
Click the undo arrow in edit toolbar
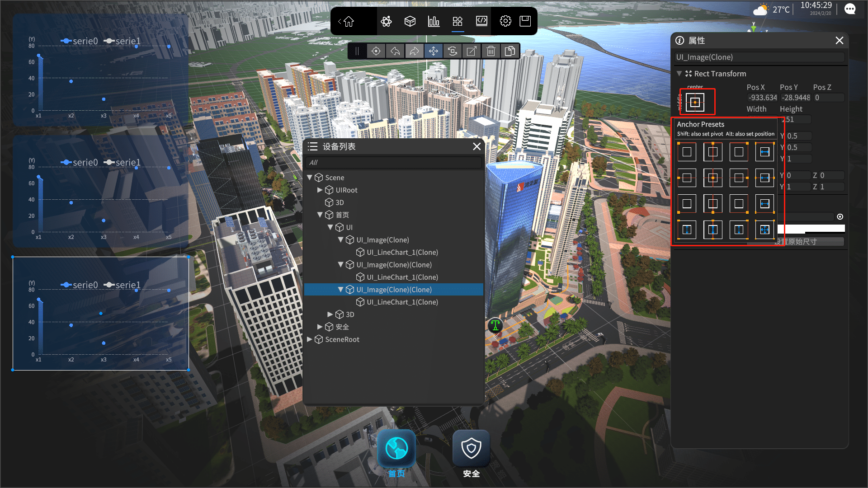coord(395,51)
